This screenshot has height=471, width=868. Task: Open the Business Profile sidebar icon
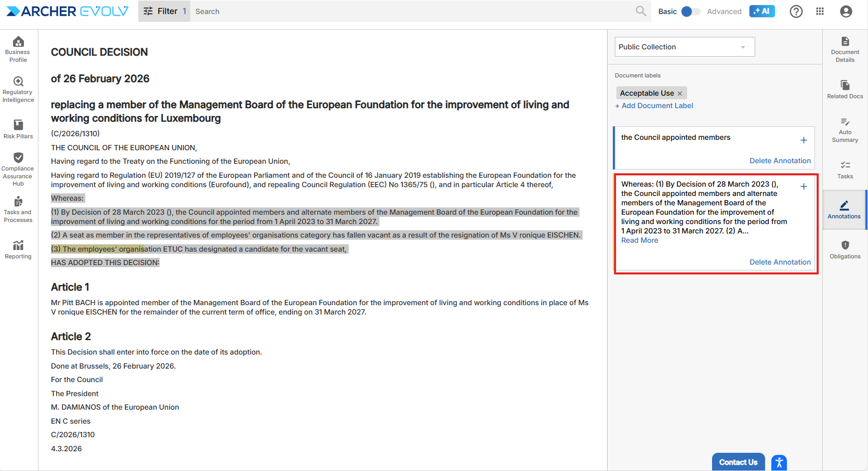click(x=18, y=49)
